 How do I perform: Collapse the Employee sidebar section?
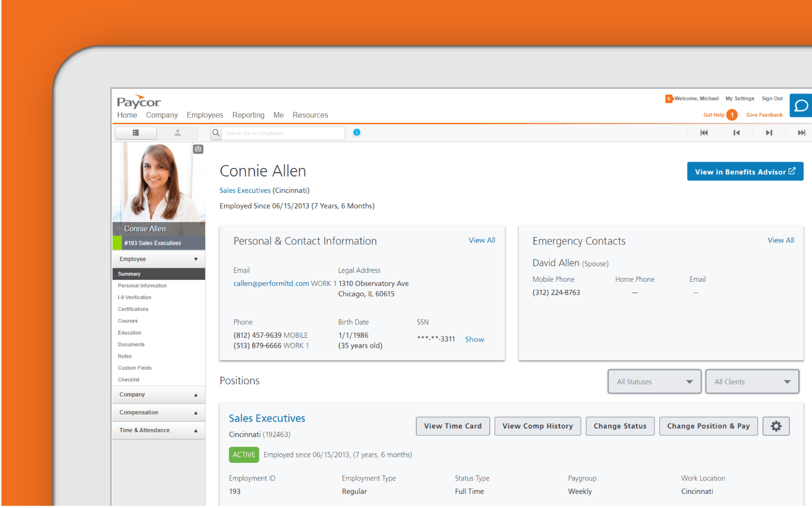pos(159,259)
